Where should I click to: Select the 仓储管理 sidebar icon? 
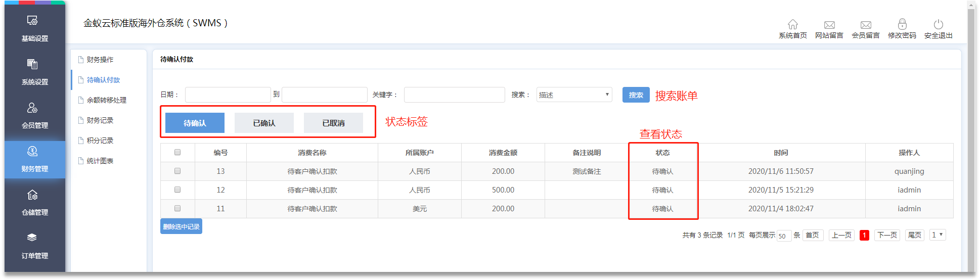[32, 195]
